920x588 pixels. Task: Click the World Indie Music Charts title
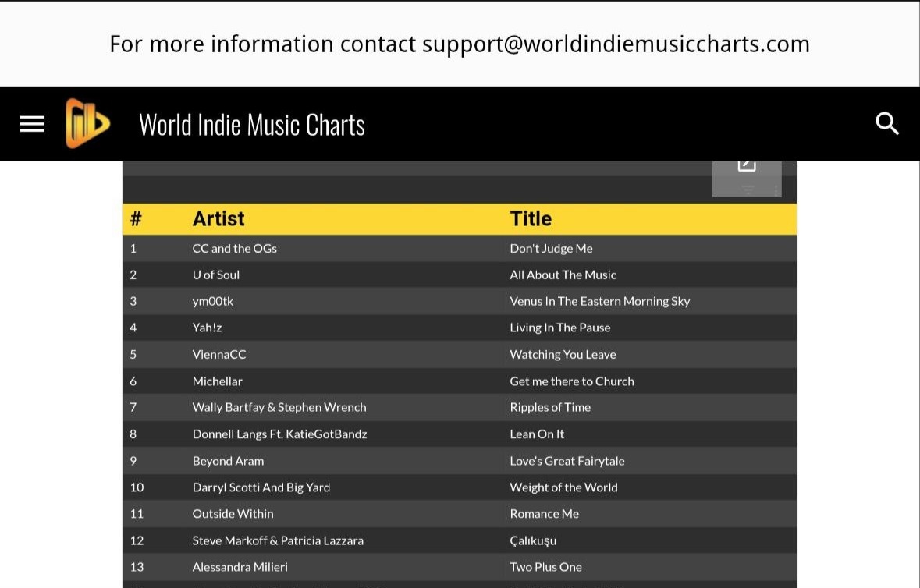[251, 125]
